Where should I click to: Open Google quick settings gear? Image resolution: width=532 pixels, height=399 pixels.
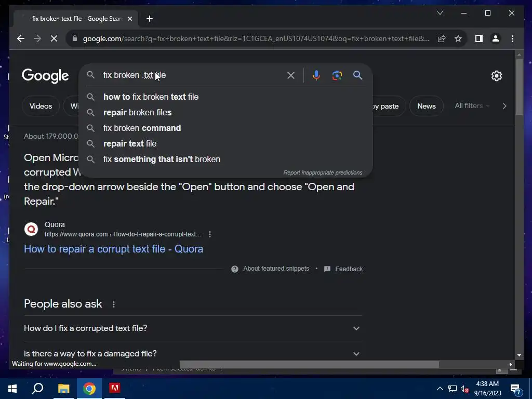pos(496,76)
